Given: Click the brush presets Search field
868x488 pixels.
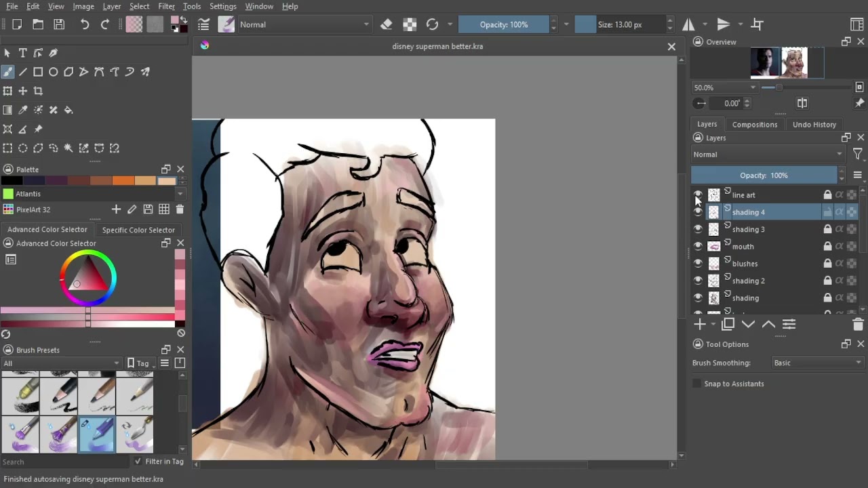Looking at the screenshot, I should click(64, 462).
